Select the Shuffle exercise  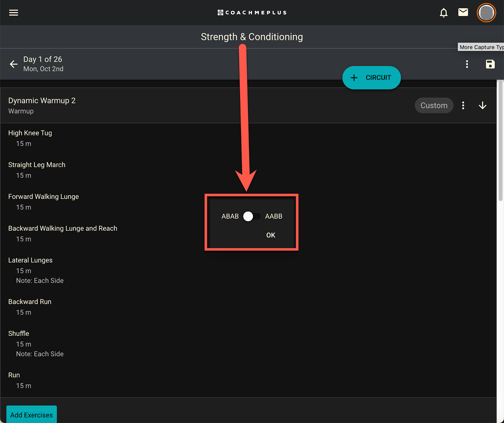pyautogui.click(x=19, y=333)
